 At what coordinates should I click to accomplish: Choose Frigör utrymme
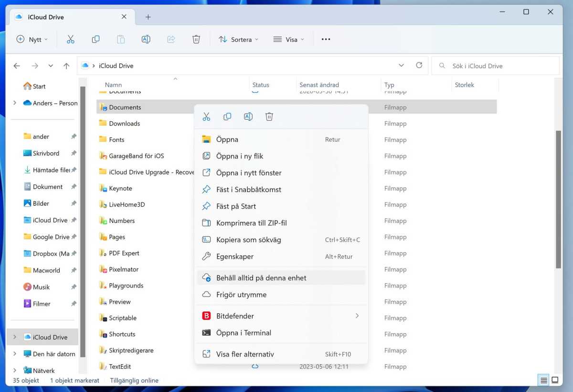[281, 295]
